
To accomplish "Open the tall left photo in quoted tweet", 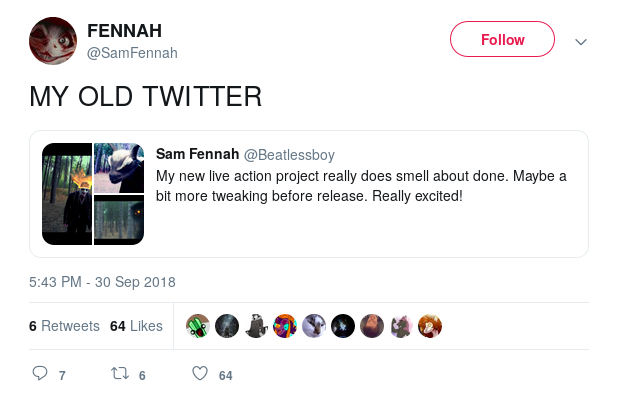I will (x=67, y=194).
